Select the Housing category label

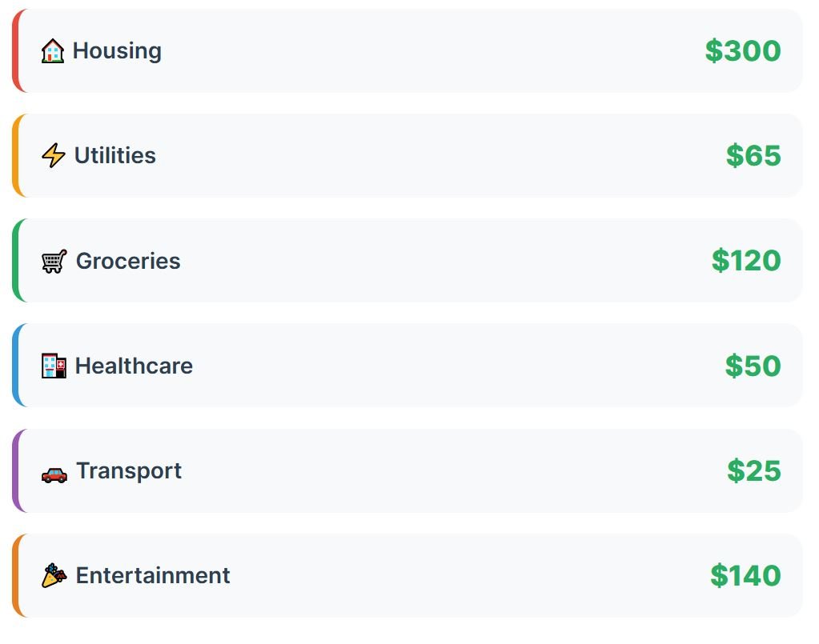click(117, 50)
